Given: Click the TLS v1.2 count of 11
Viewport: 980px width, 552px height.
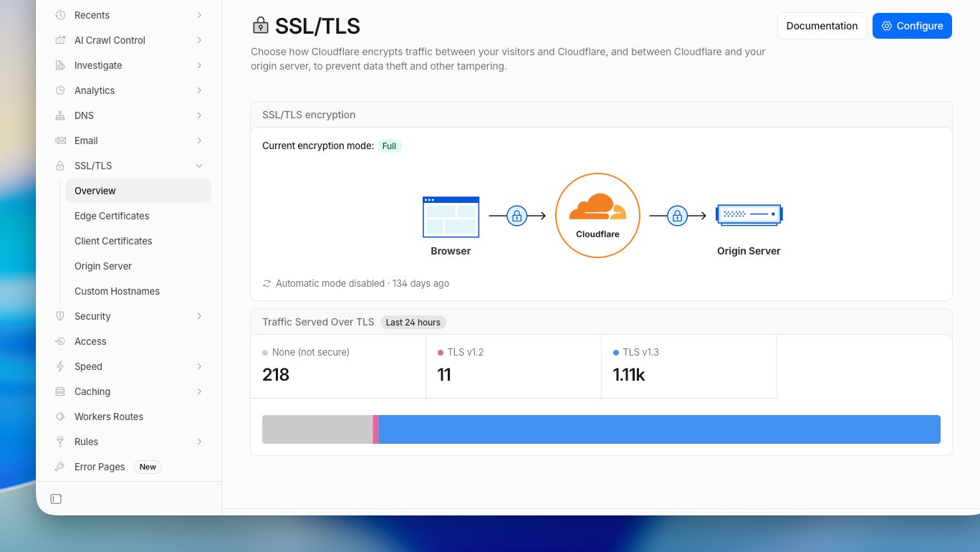Looking at the screenshot, I should tap(444, 375).
